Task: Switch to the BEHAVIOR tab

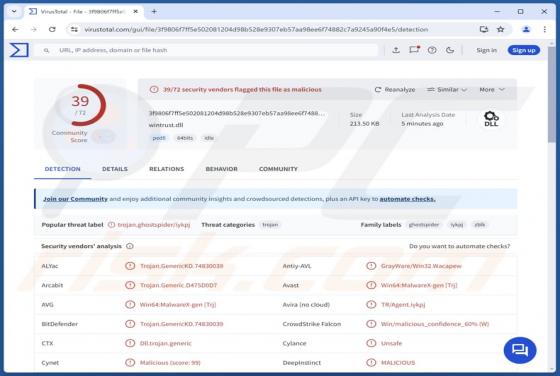Action: coord(221,169)
